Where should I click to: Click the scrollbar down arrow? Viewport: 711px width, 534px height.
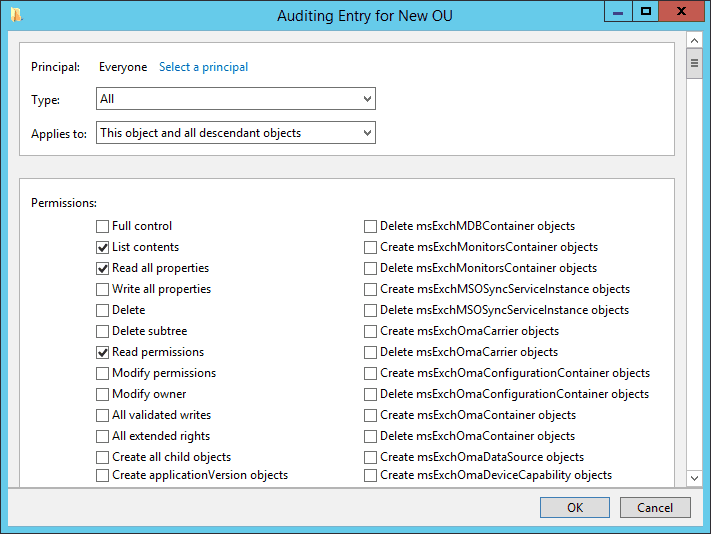pyautogui.click(x=694, y=478)
